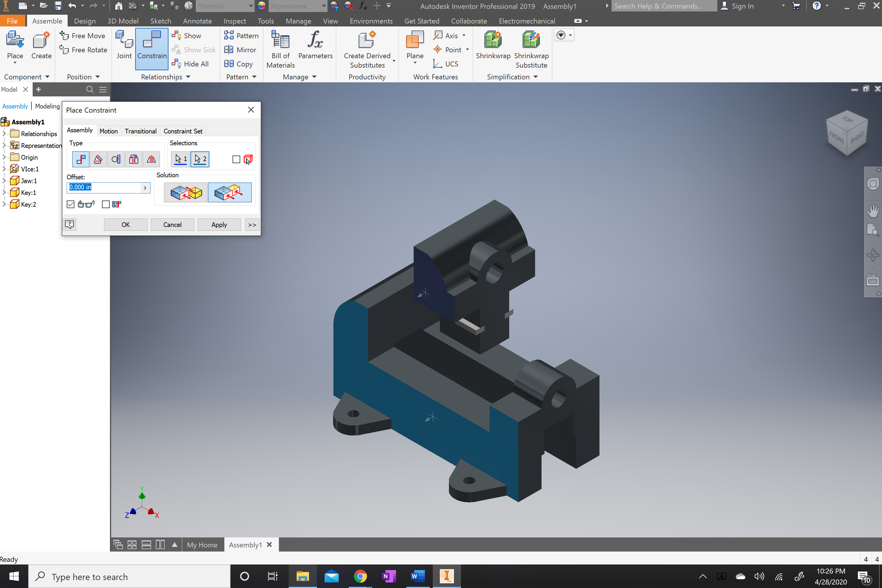Open the Point dropdown arrow
The height and width of the screenshot is (588, 882).
click(468, 50)
